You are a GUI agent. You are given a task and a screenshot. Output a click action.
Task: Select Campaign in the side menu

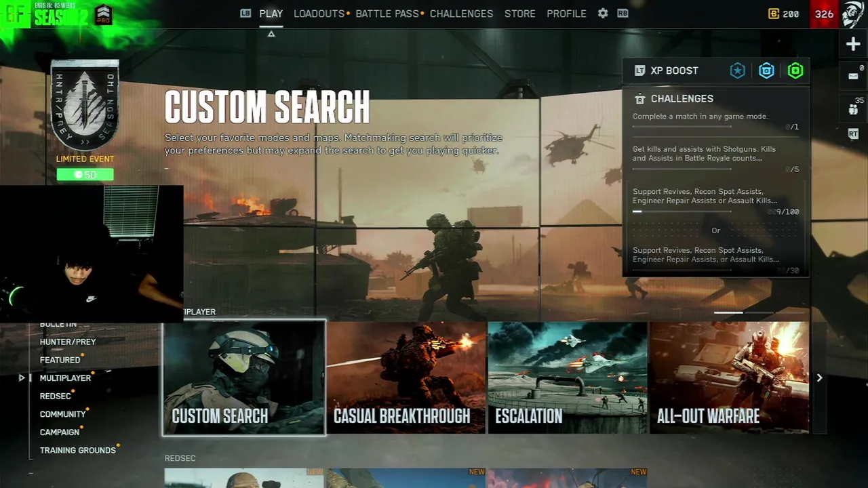(60, 432)
